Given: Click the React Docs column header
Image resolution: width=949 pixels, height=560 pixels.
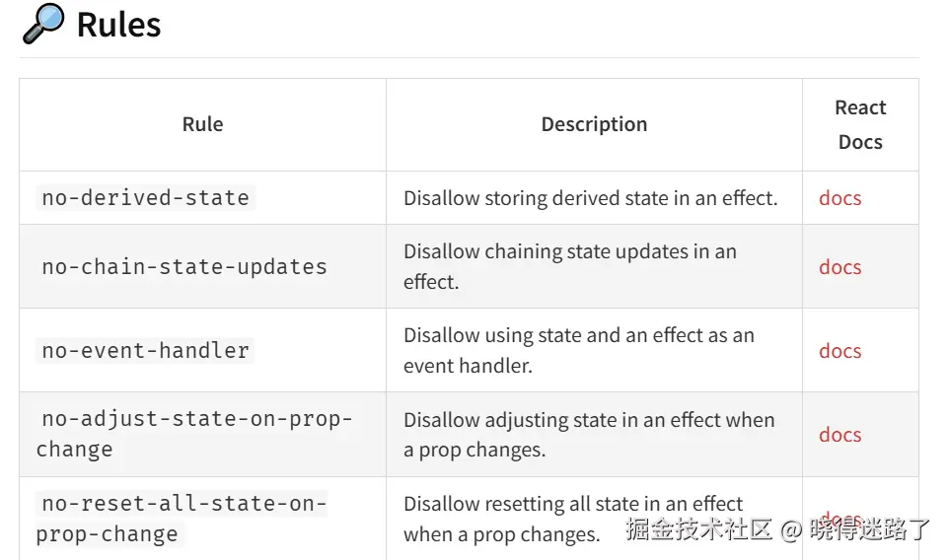Looking at the screenshot, I should pos(860,124).
